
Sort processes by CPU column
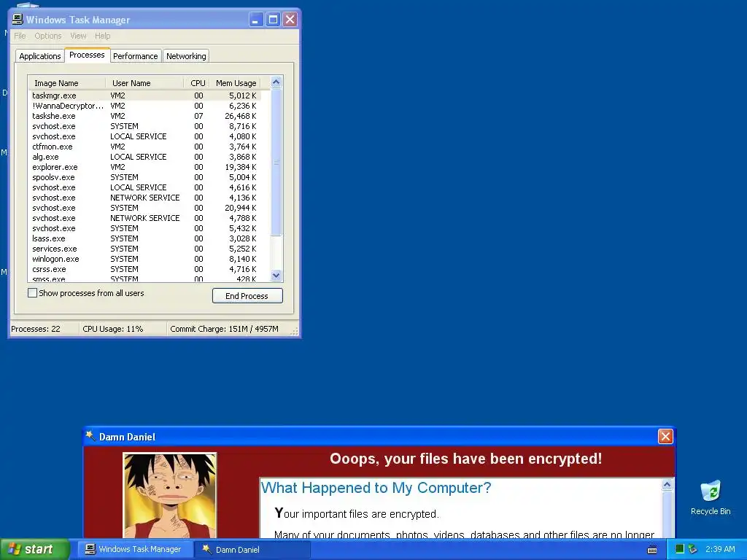tap(197, 83)
